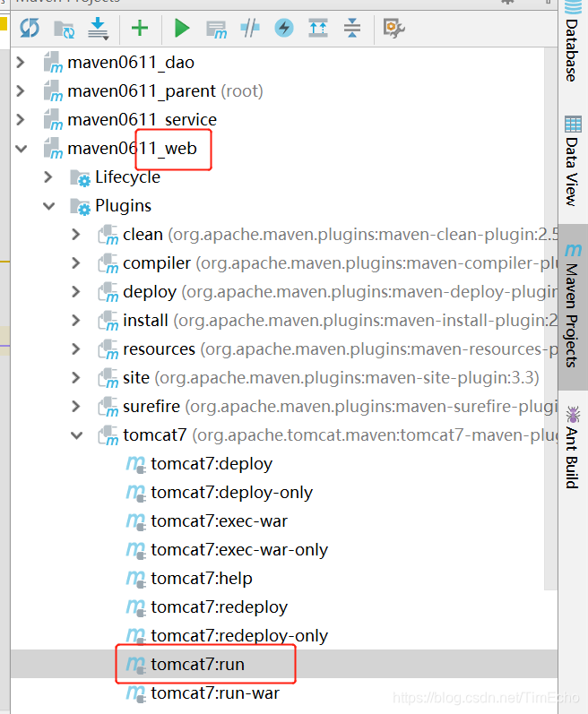Expand the site plugin node

pyautogui.click(x=75, y=378)
